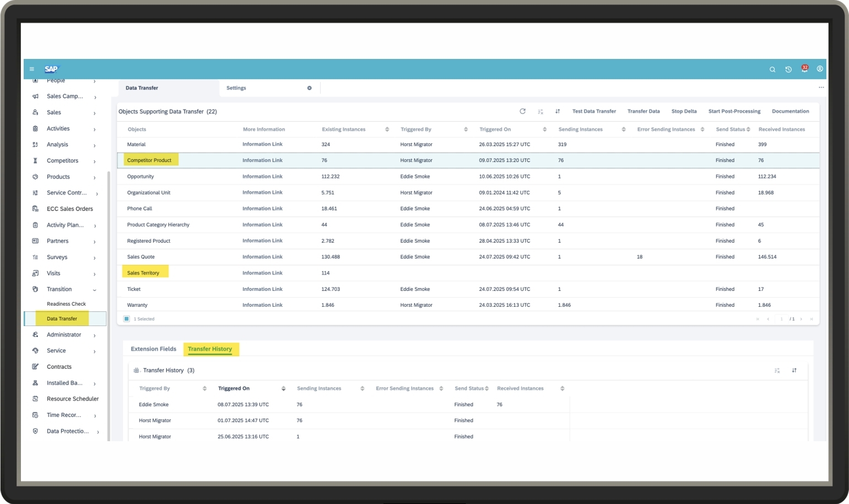The width and height of the screenshot is (849, 504).
Task: Open sort icon in Transfer History
Action: 794,370
